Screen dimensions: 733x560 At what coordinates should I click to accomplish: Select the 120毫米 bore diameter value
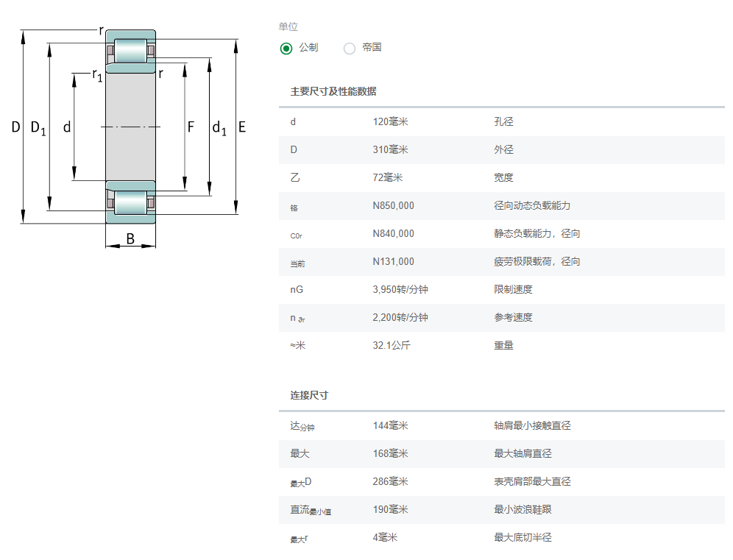[x=390, y=121]
